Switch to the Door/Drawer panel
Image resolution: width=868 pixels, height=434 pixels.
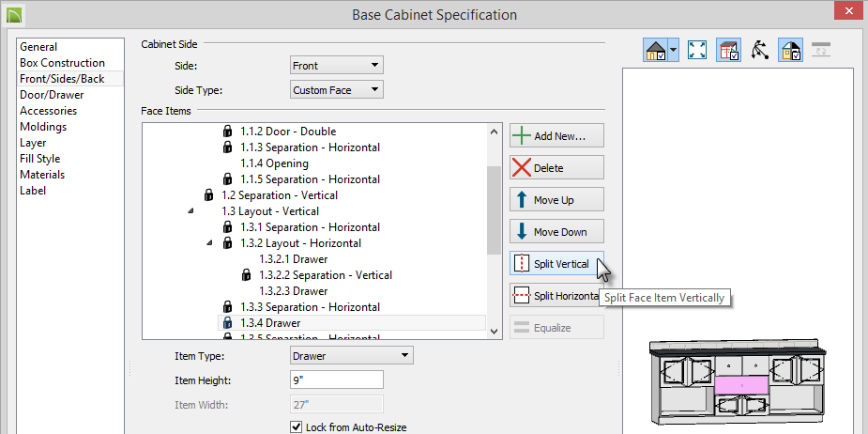[52, 95]
